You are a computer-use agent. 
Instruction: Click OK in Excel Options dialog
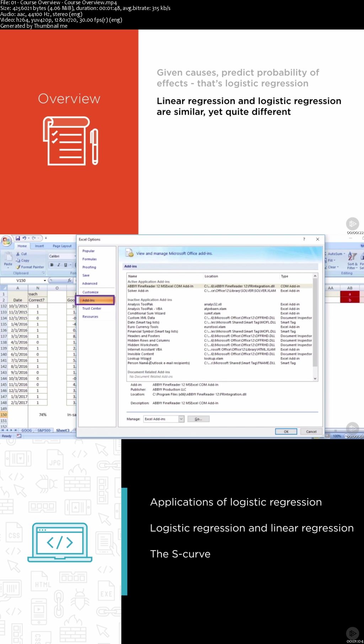pos(286,432)
